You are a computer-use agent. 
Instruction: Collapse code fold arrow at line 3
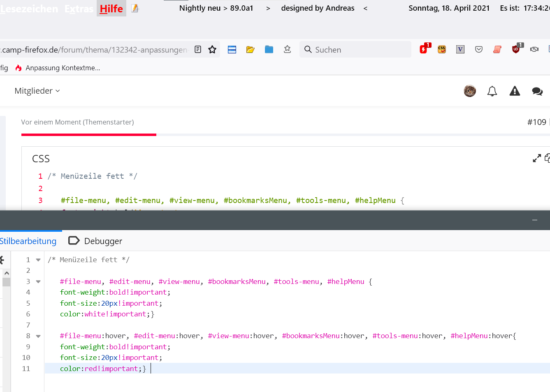point(38,282)
